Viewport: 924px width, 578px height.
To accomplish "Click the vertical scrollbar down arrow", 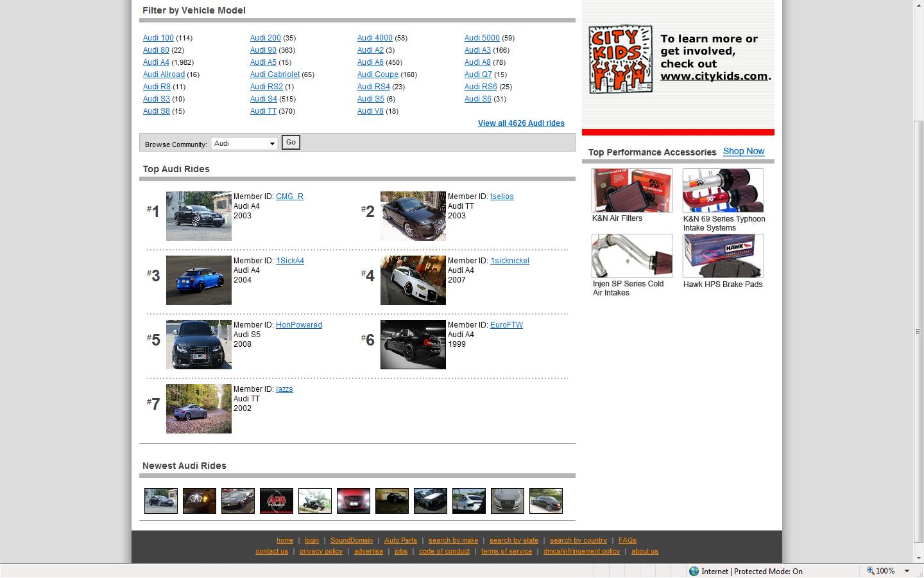I will [918, 557].
